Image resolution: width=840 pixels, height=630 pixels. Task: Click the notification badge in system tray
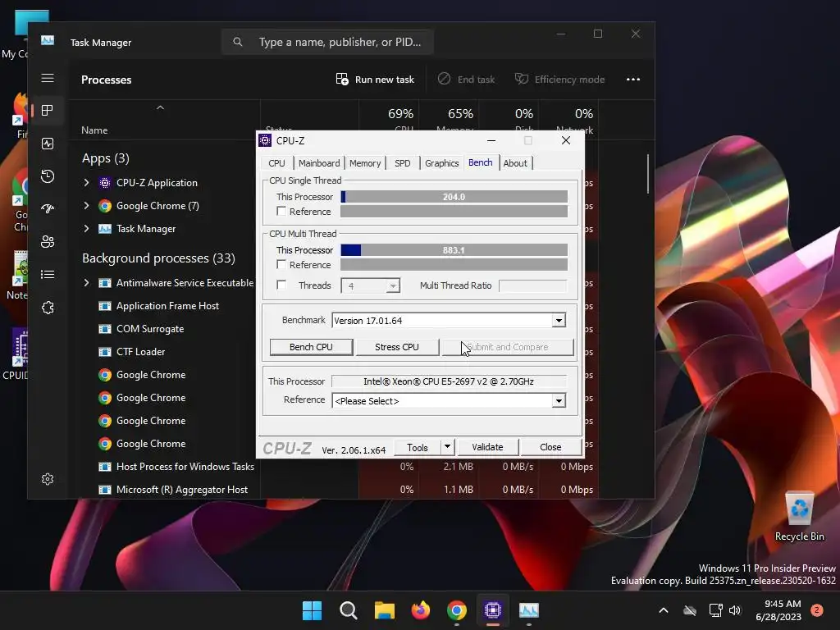coord(817,610)
